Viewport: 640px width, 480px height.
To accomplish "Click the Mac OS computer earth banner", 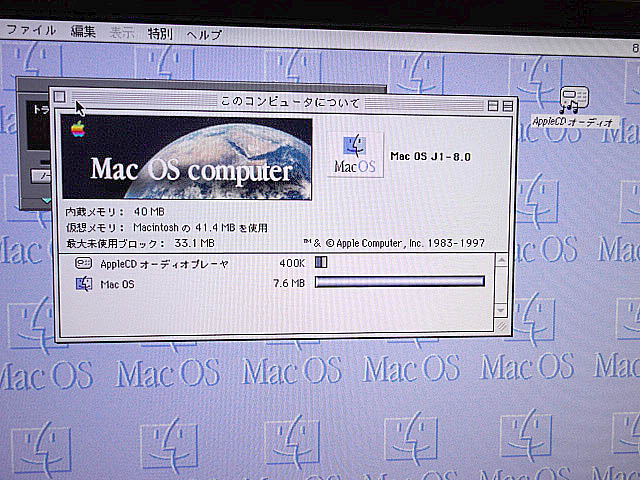I will 187,158.
